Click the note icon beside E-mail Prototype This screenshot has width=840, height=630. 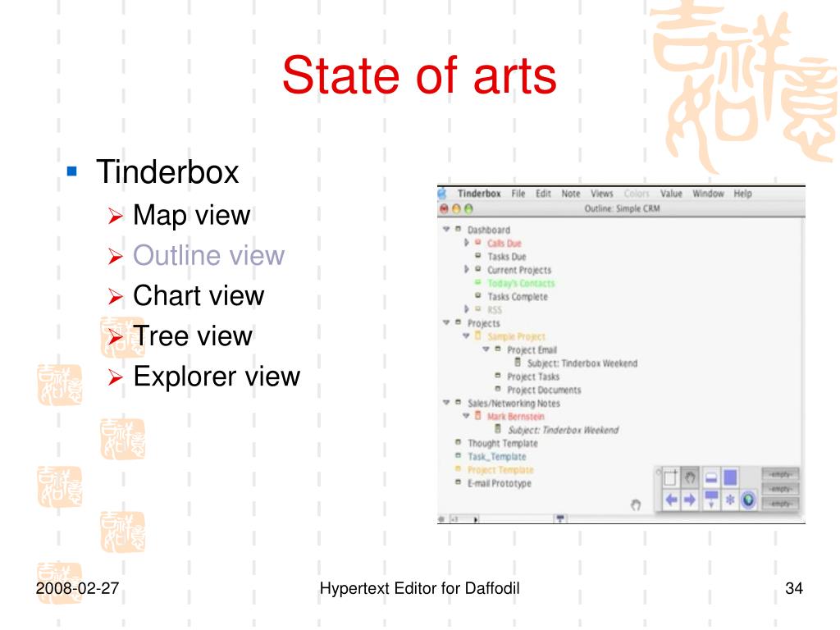(458, 482)
